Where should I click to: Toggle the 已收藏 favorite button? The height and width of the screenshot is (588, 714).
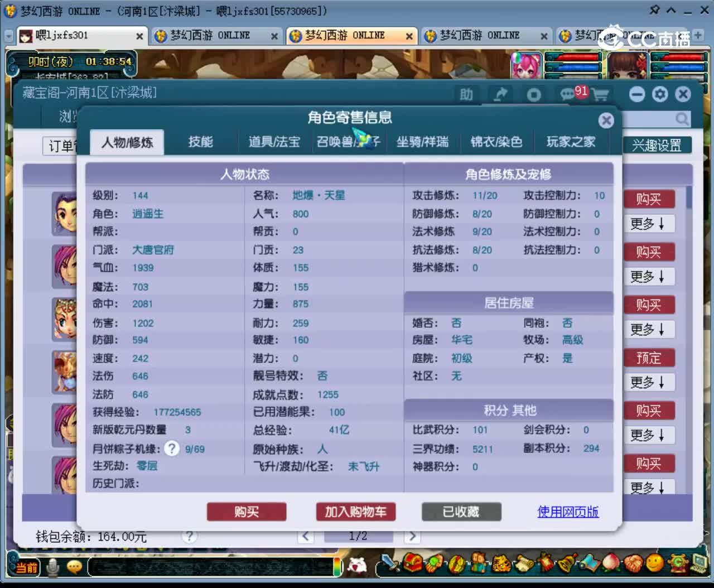tap(461, 512)
